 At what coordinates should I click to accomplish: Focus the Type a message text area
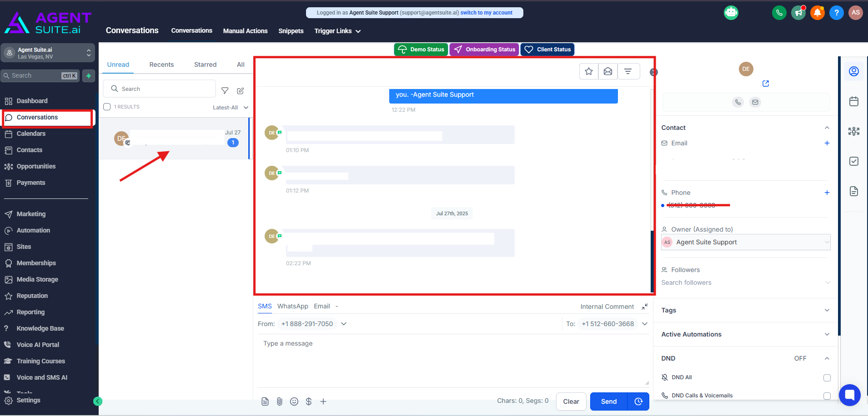click(453, 361)
